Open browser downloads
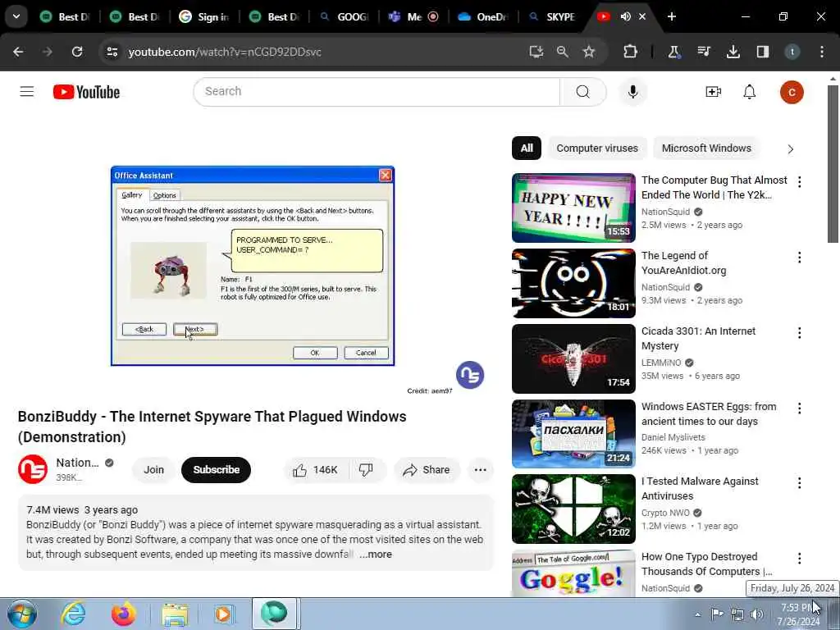Viewport: 840px width, 630px height. (733, 52)
